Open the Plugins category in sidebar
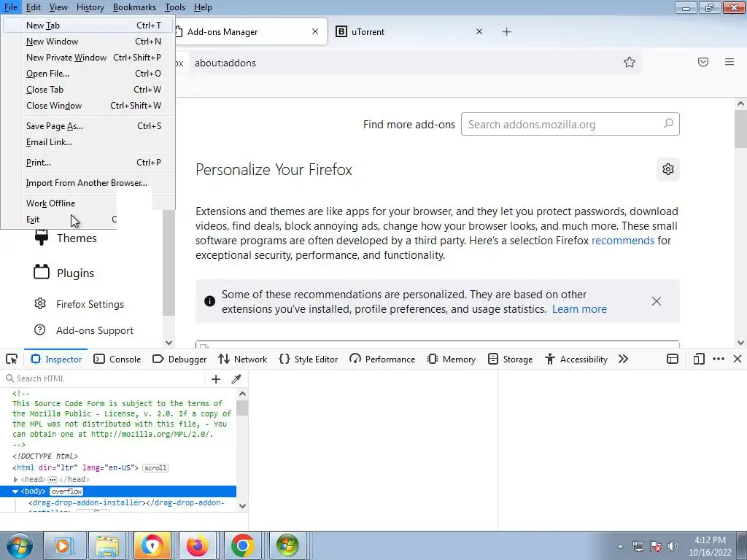This screenshot has width=747, height=560. tap(64, 273)
